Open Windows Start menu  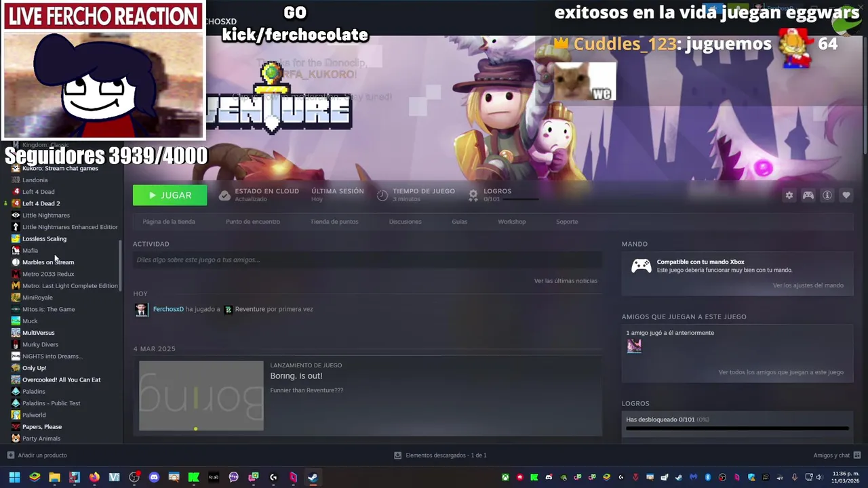coord(14,477)
